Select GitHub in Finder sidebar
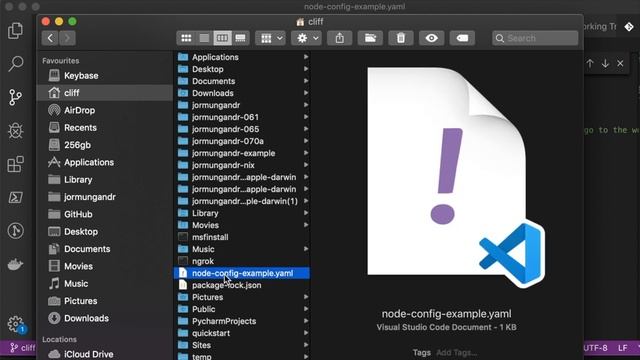 (x=105, y=214)
